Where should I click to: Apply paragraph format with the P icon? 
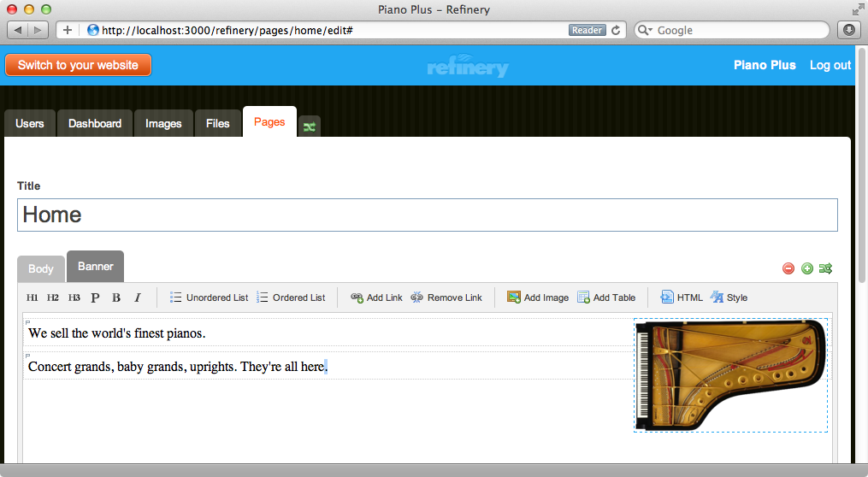coord(95,297)
